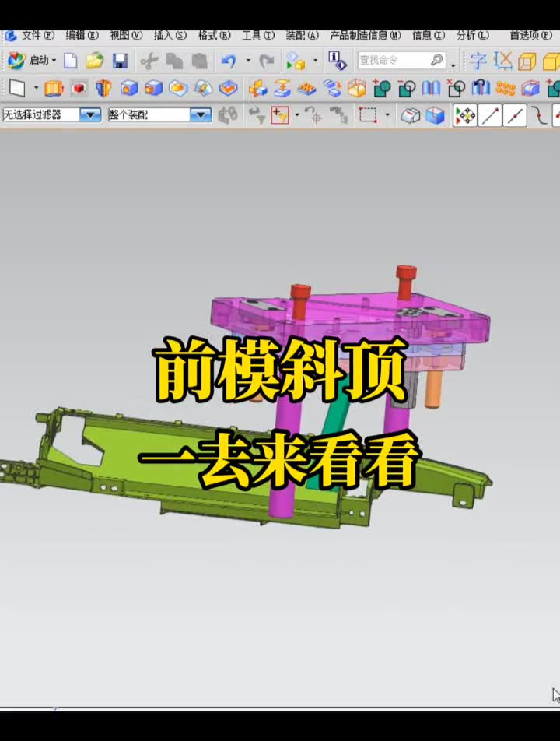Toggle the midpoint snap button
The height and width of the screenshot is (741, 560).
(x=515, y=116)
